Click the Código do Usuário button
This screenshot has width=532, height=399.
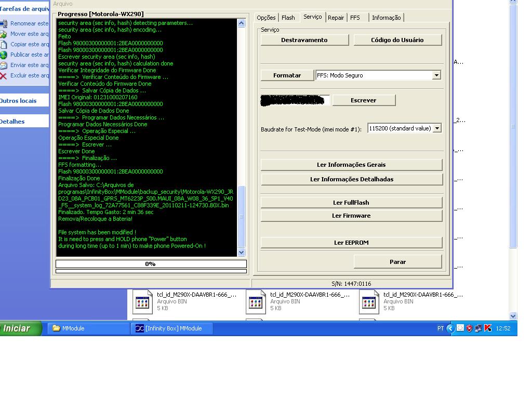point(397,40)
